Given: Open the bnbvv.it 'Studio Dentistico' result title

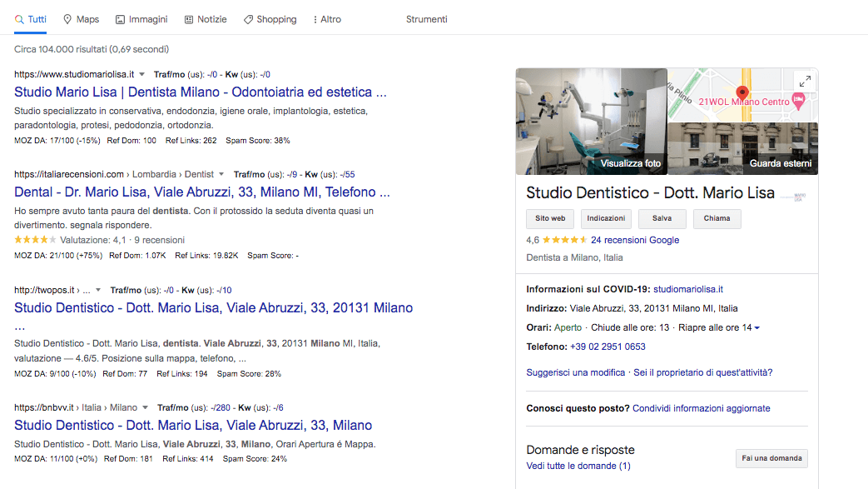Looking at the screenshot, I should pos(193,425).
